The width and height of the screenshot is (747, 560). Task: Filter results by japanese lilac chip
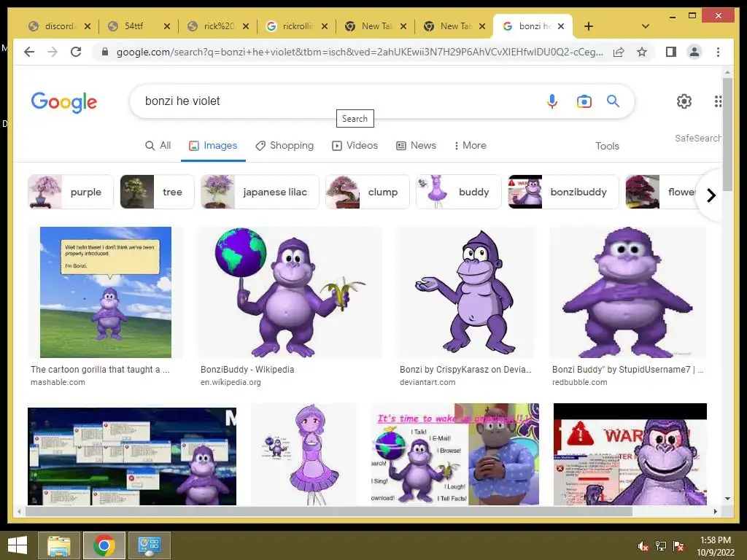[260, 192]
